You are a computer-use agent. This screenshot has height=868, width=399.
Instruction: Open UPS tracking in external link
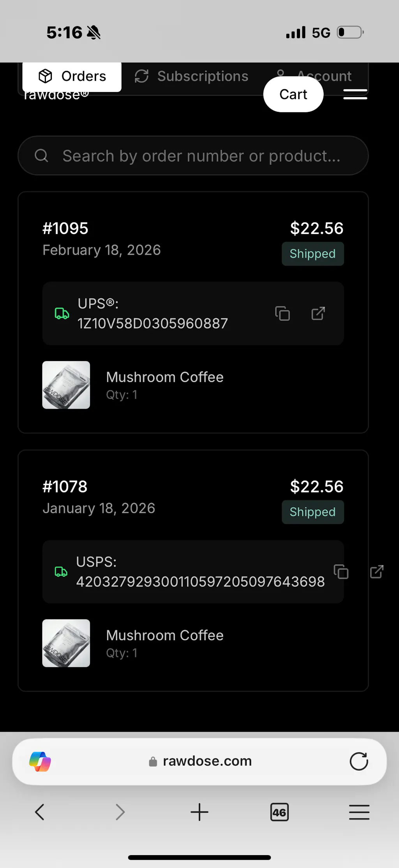tap(318, 314)
